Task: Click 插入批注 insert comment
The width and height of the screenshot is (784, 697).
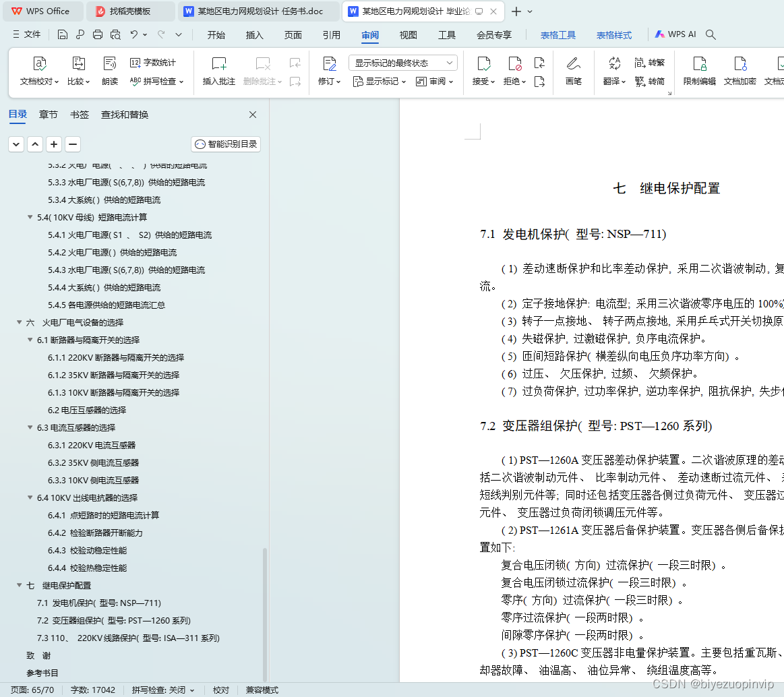Action: [219, 71]
